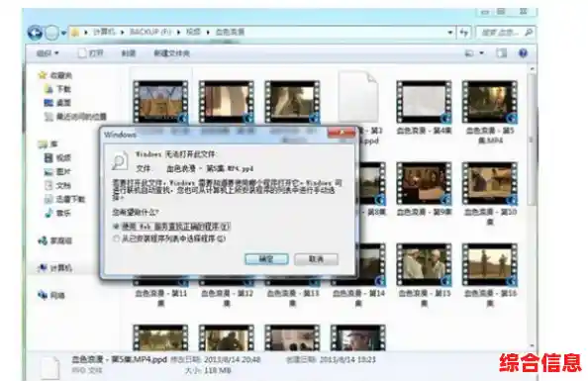Click the scrollbar up arrow in file list
Image resolution: width=588 pixels, height=381 pixels.
point(532,69)
